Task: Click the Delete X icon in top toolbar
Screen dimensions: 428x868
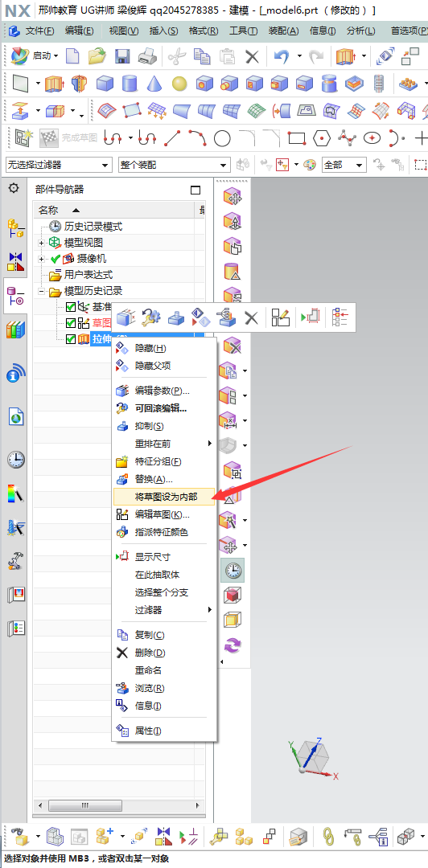Action: point(253,56)
